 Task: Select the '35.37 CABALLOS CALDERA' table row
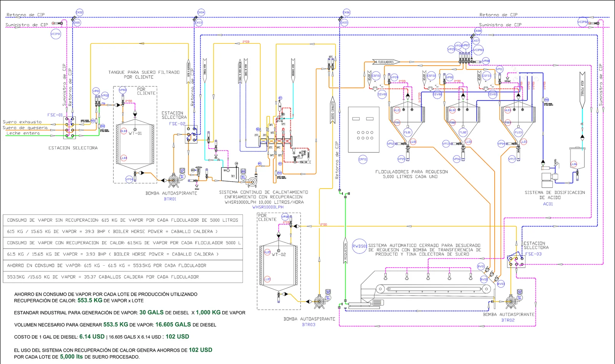tap(123, 277)
